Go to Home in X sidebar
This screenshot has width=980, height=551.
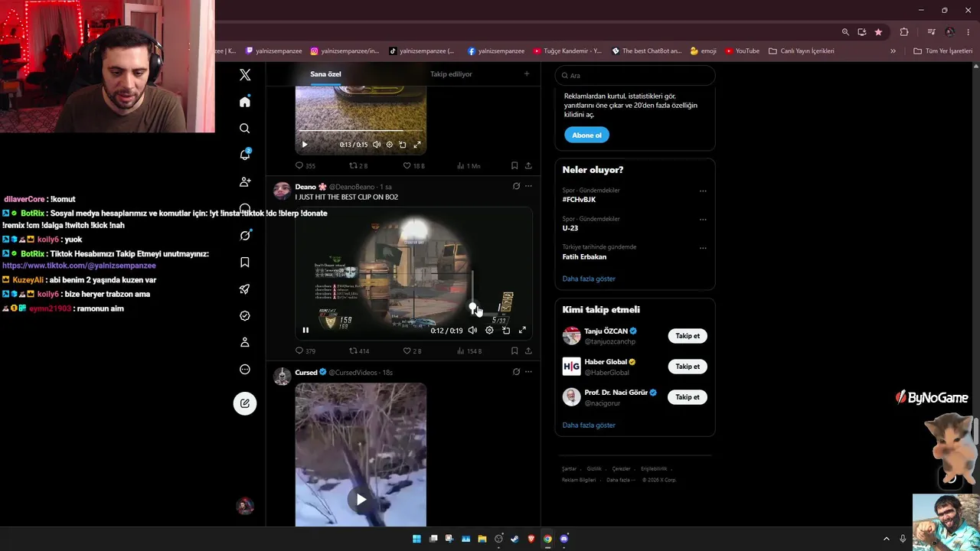point(245,102)
